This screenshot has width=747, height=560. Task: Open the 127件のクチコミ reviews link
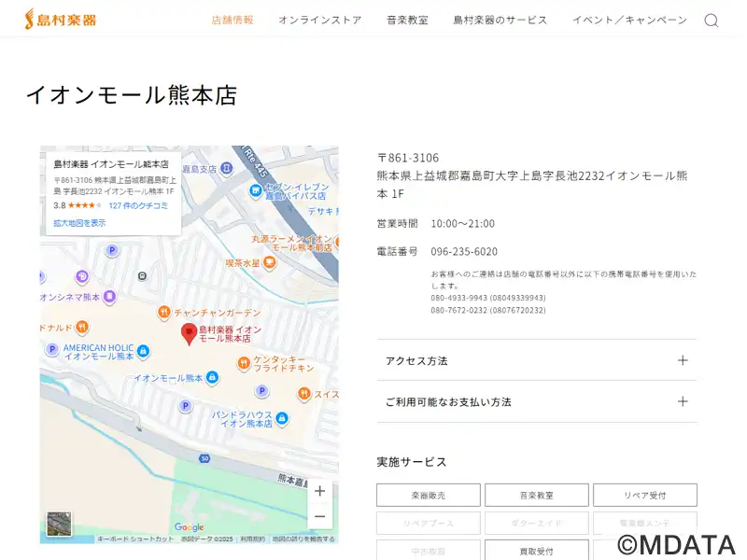(138, 205)
